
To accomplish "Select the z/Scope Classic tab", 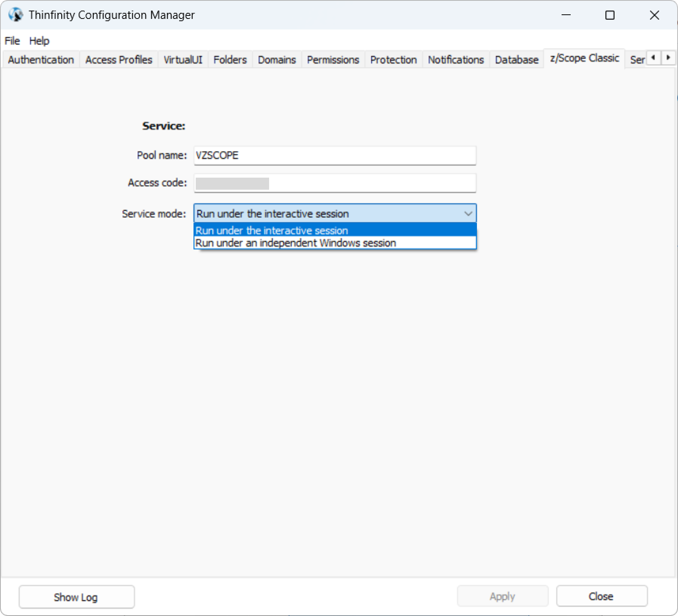I will pyautogui.click(x=584, y=58).
